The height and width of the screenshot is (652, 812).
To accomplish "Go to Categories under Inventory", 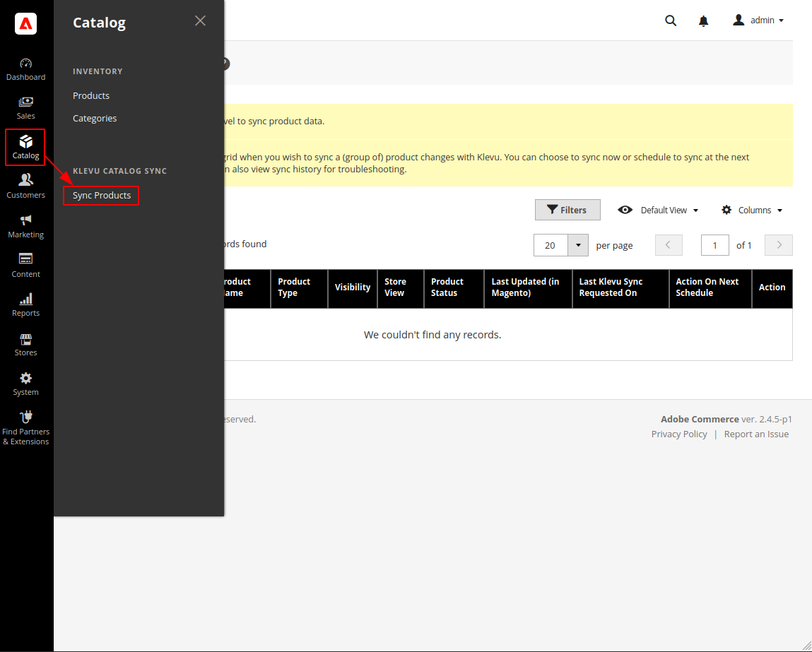I will coord(95,119).
